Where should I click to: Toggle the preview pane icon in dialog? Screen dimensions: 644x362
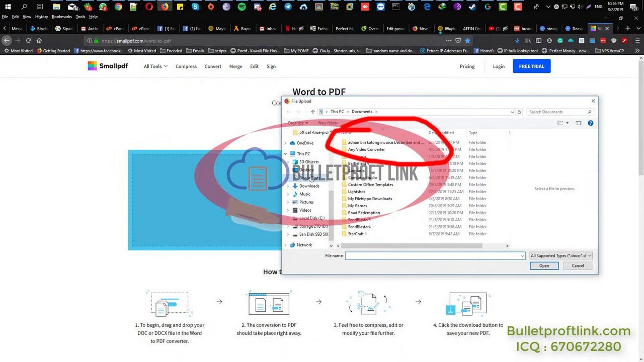[x=579, y=123]
